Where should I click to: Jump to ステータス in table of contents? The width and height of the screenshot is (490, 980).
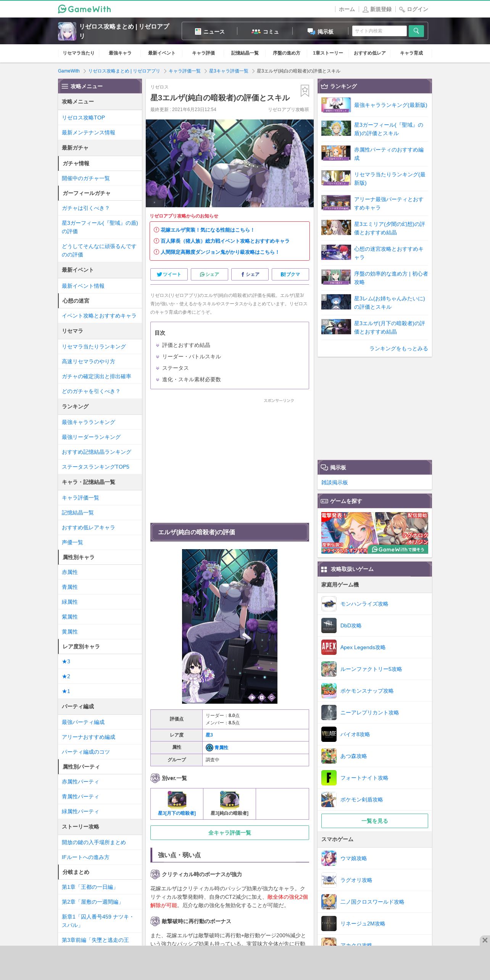(176, 368)
